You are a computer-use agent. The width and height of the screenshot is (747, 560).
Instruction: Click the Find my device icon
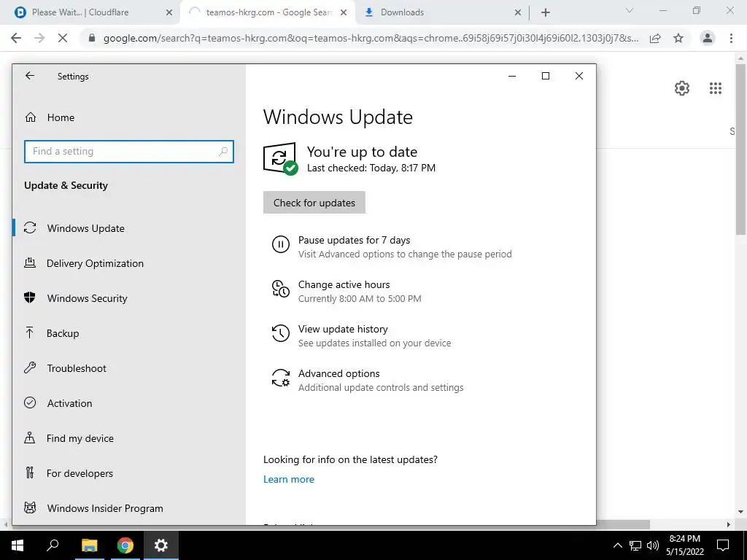pyautogui.click(x=29, y=437)
